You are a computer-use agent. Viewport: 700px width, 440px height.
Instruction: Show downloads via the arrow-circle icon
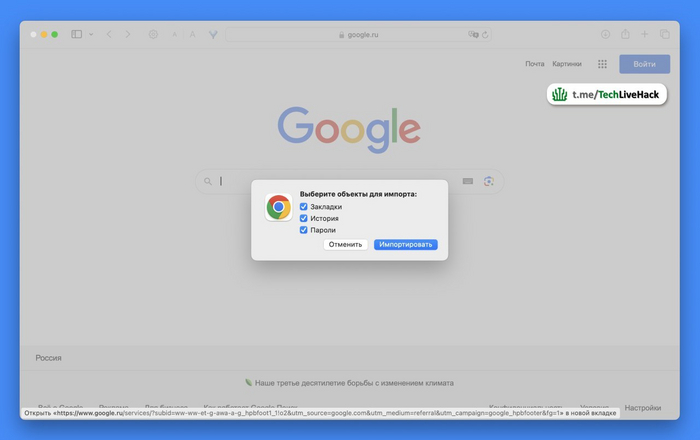(x=605, y=34)
